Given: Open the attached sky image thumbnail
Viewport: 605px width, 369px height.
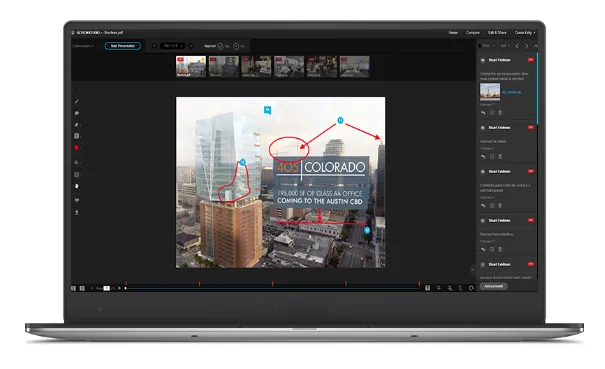Looking at the screenshot, I should point(490,92).
